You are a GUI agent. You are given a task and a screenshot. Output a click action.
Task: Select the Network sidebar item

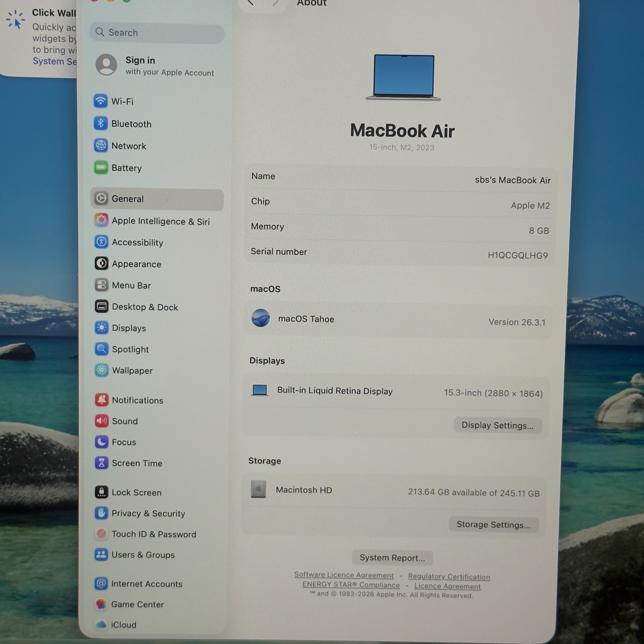tap(157, 146)
